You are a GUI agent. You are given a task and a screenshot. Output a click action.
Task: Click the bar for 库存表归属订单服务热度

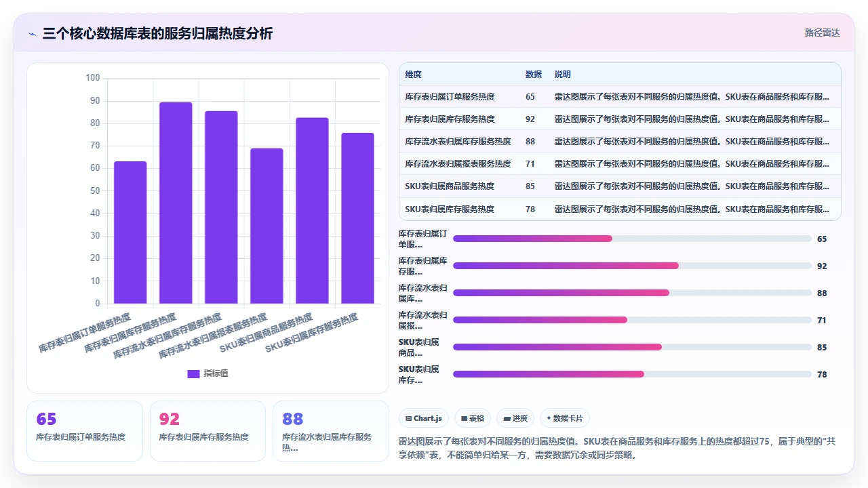pyautogui.click(x=130, y=232)
